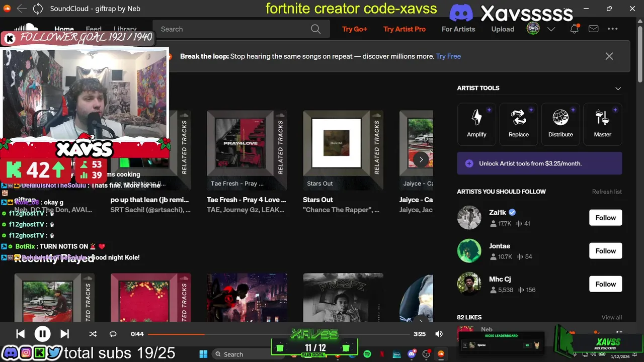
Task: Open the Tae Fresh Pray 4 Love station artwork
Action: tap(247, 150)
